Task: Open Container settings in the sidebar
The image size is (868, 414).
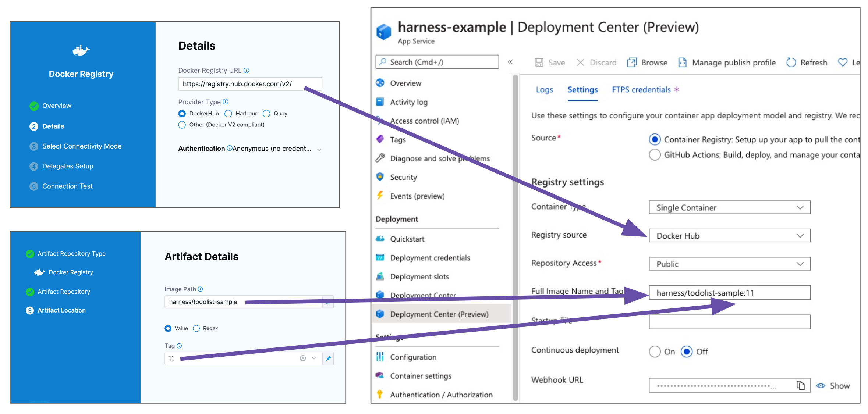Action: coord(420,376)
